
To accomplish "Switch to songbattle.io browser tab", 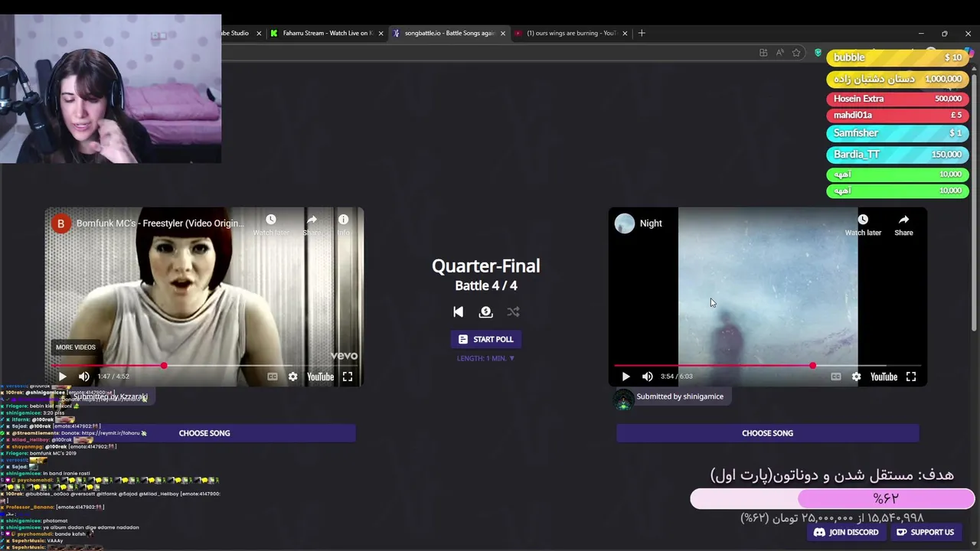I will click(449, 33).
